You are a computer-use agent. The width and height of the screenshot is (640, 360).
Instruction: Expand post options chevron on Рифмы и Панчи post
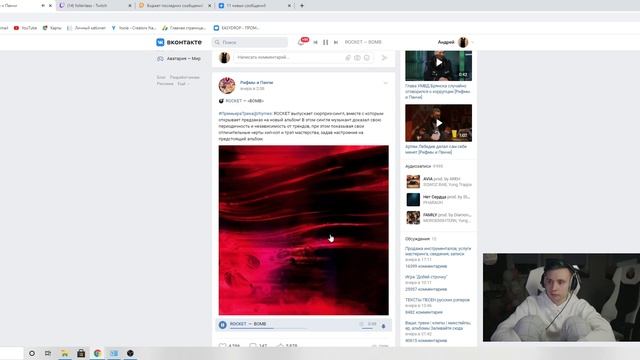pos(385,83)
